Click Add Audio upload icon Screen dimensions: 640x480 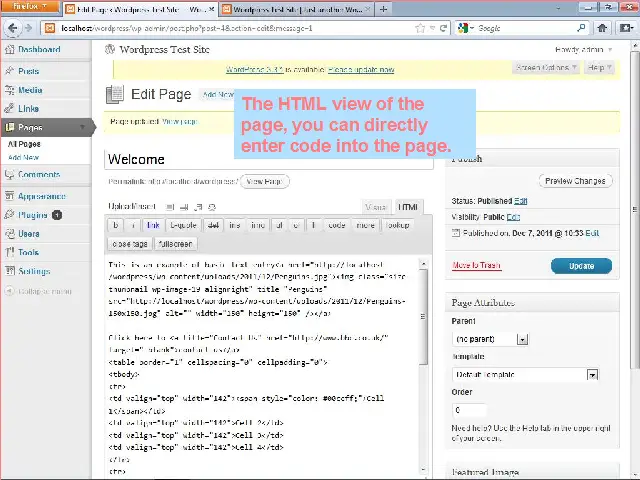(x=198, y=207)
